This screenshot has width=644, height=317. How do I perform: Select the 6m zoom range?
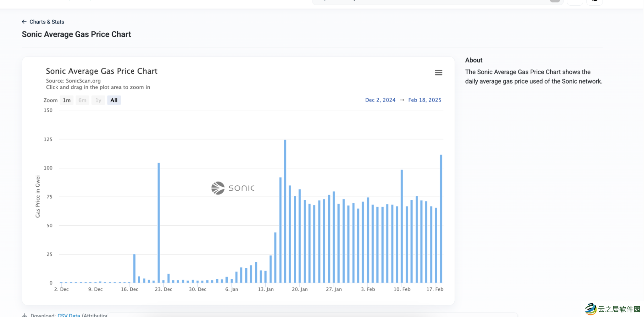pyautogui.click(x=82, y=100)
